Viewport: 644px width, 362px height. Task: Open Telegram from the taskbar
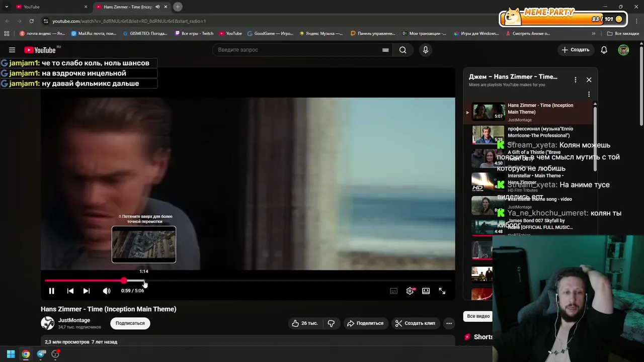[x=41, y=354]
